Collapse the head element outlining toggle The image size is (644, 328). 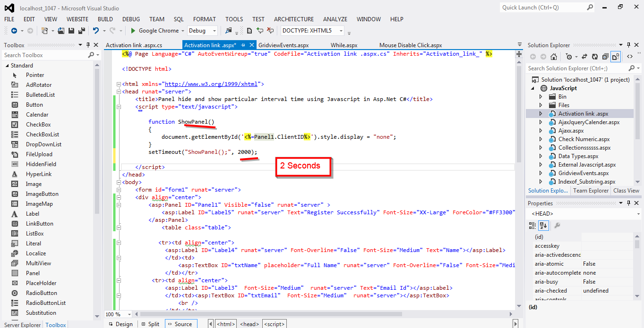(118, 92)
